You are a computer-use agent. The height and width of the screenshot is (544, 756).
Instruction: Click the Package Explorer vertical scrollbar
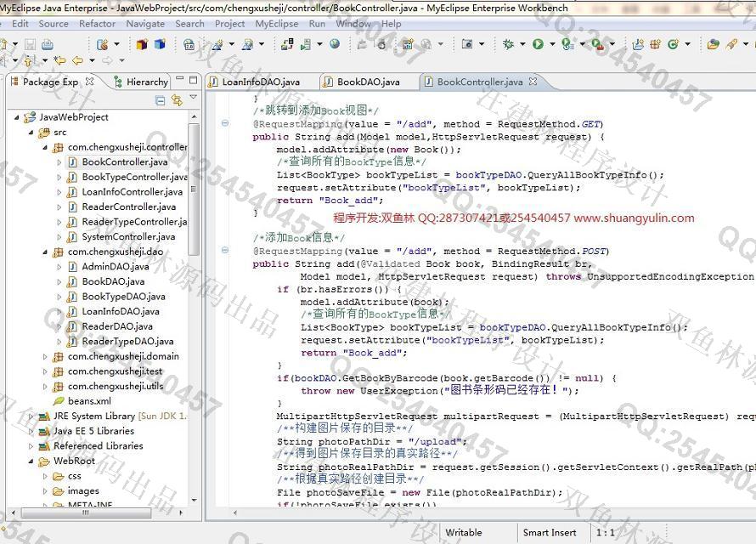(x=194, y=189)
